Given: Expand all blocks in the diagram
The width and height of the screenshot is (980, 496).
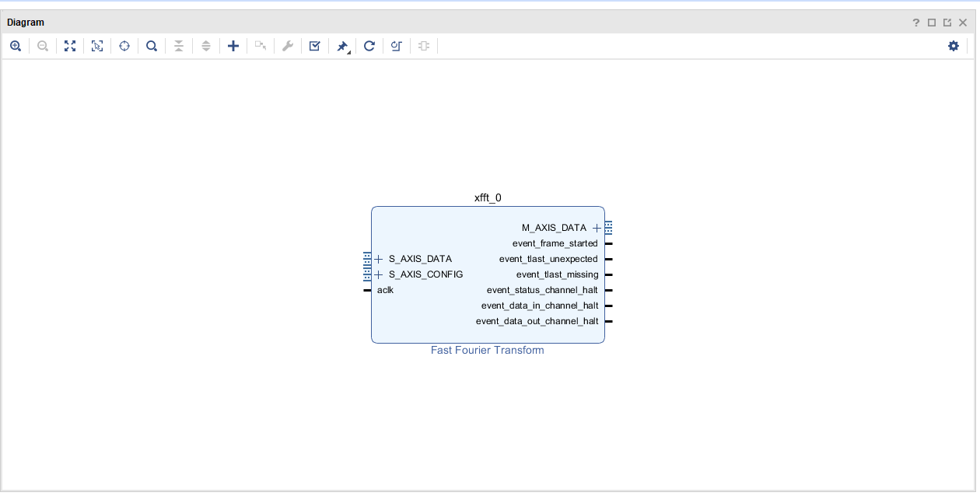Looking at the screenshot, I should coord(206,46).
